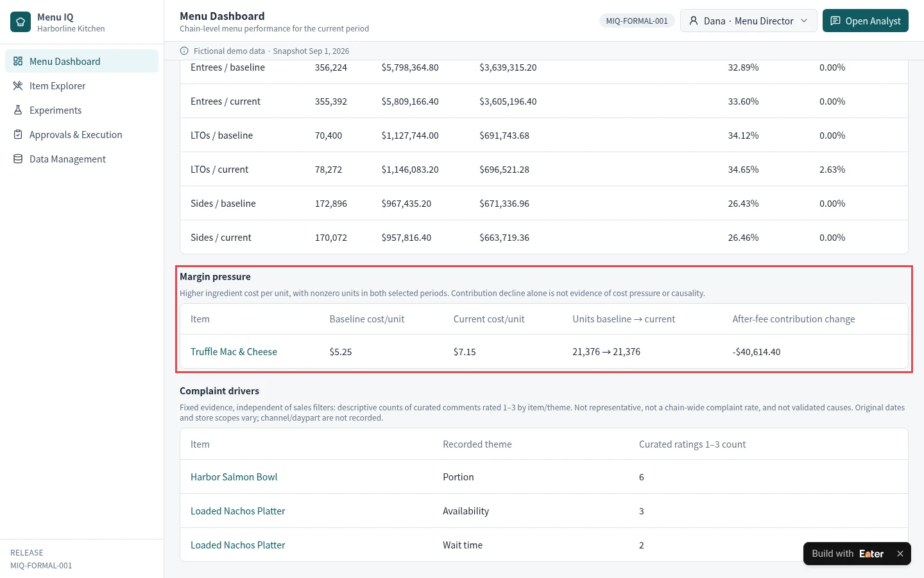Click the Build with Eater badge
The height and width of the screenshot is (578, 924).
pos(847,554)
